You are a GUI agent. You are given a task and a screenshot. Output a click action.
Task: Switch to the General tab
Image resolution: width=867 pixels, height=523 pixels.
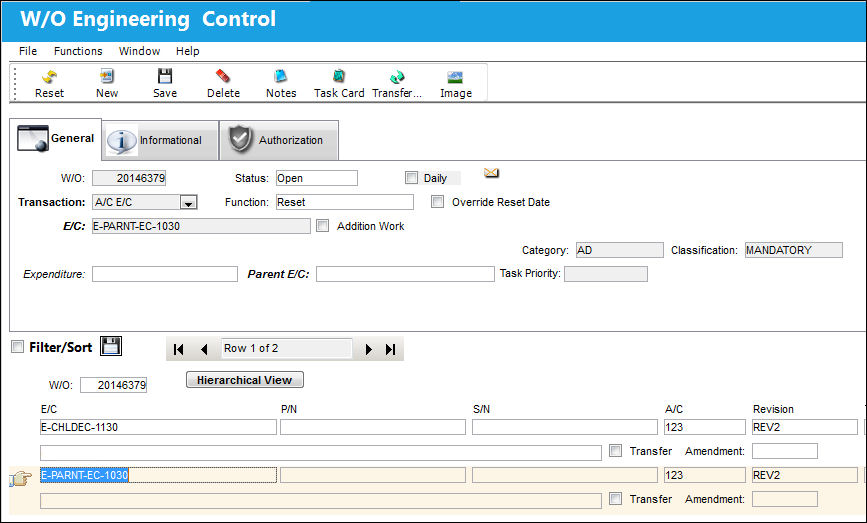[x=56, y=139]
